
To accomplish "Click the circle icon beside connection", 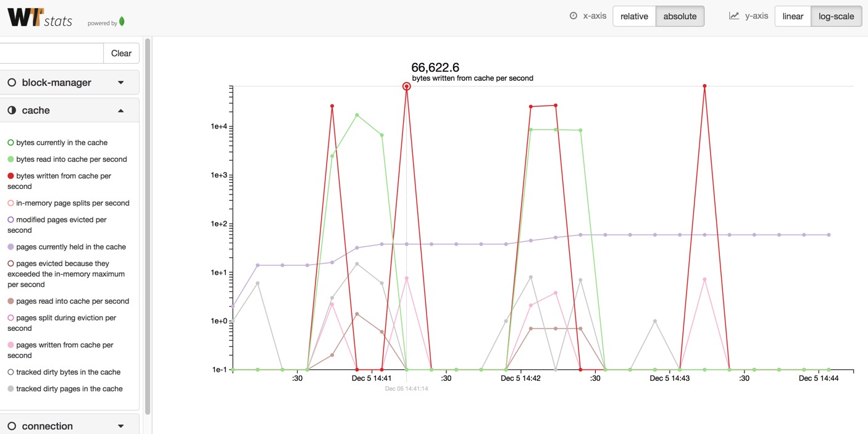I will [x=12, y=426].
